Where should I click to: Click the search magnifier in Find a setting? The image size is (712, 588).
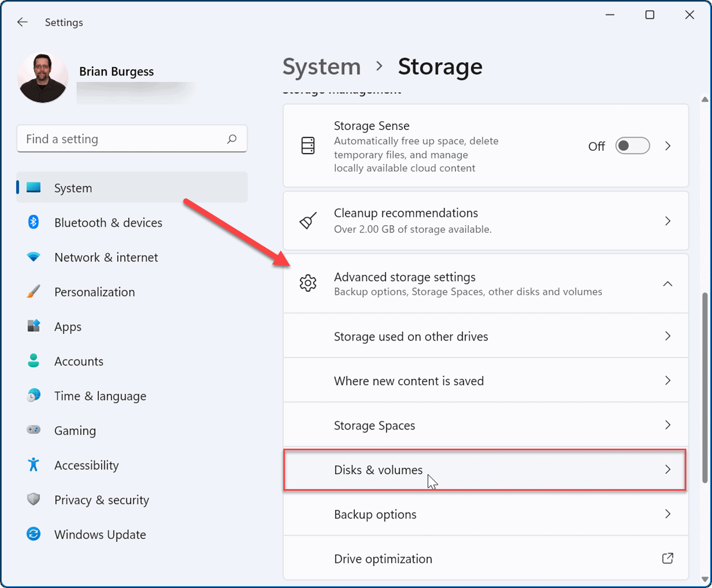[x=233, y=139]
